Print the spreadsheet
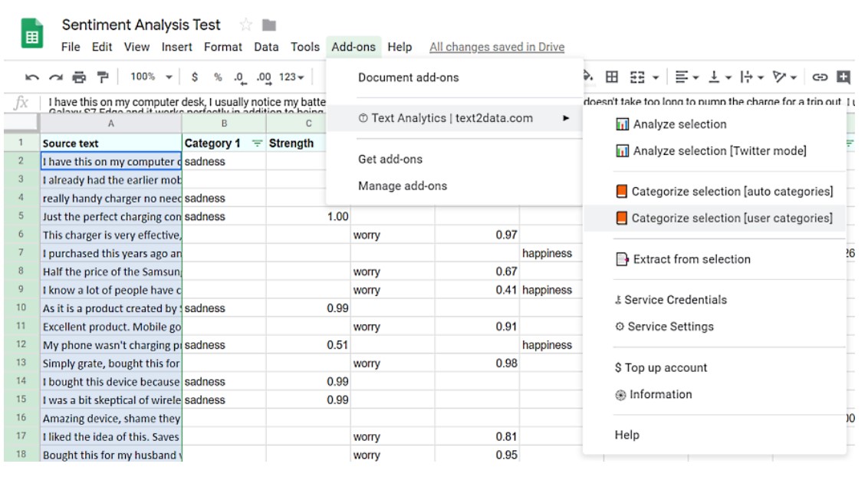 tap(79, 77)
